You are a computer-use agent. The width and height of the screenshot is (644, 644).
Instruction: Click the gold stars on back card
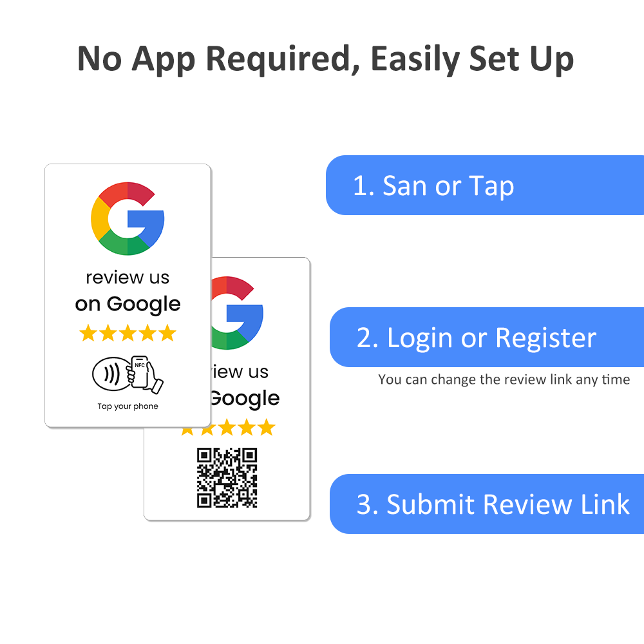click(x=228, y=428)
